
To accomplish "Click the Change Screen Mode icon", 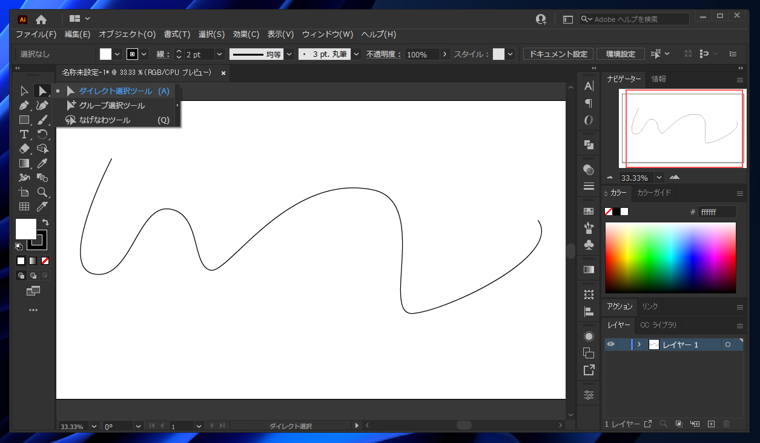I will pyautogui.click(x=33, y=291).
